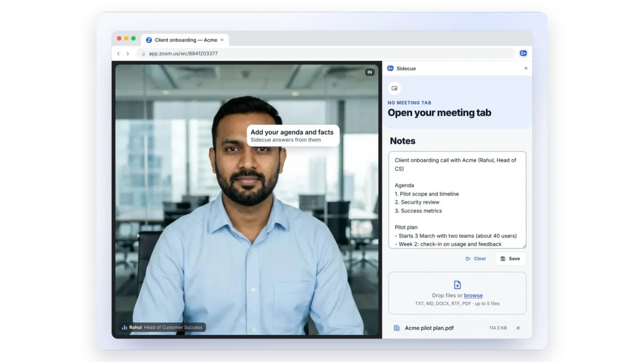Click the file upload icon in drop zone
This screenshot has width=644, height=362.
(457, 285)
